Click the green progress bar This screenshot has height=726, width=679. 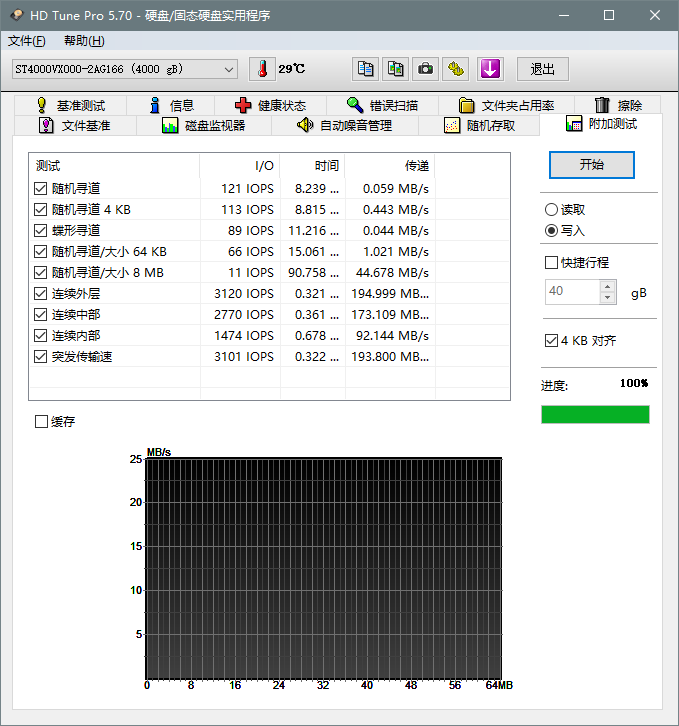pos(595,414)
